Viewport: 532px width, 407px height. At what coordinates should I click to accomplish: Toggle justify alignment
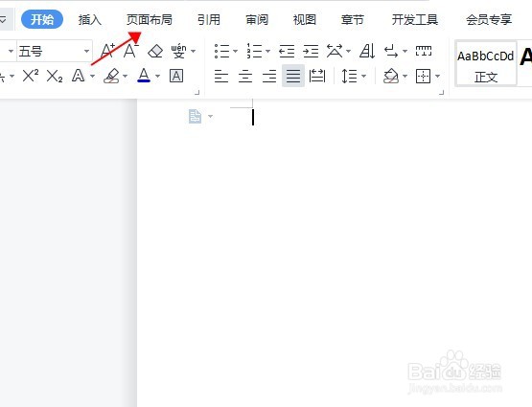click(x=293, y=76)
